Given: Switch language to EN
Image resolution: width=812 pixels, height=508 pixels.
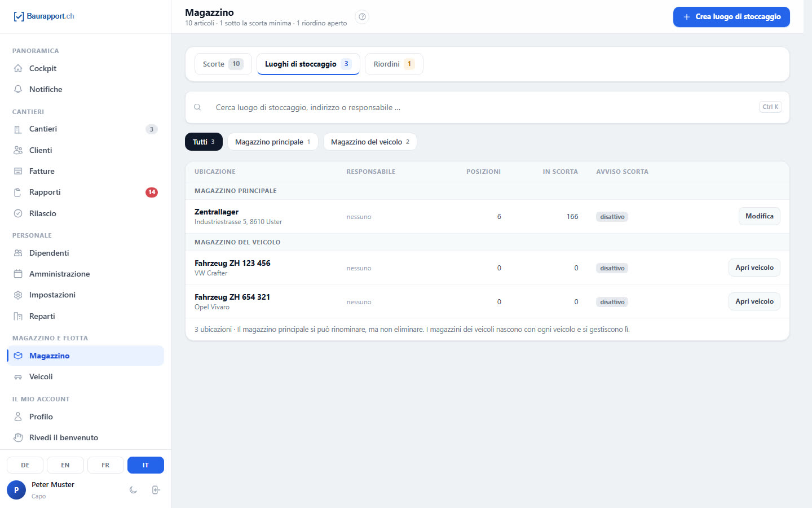Looking at the screenshot, I should click(x=65, y=465).
